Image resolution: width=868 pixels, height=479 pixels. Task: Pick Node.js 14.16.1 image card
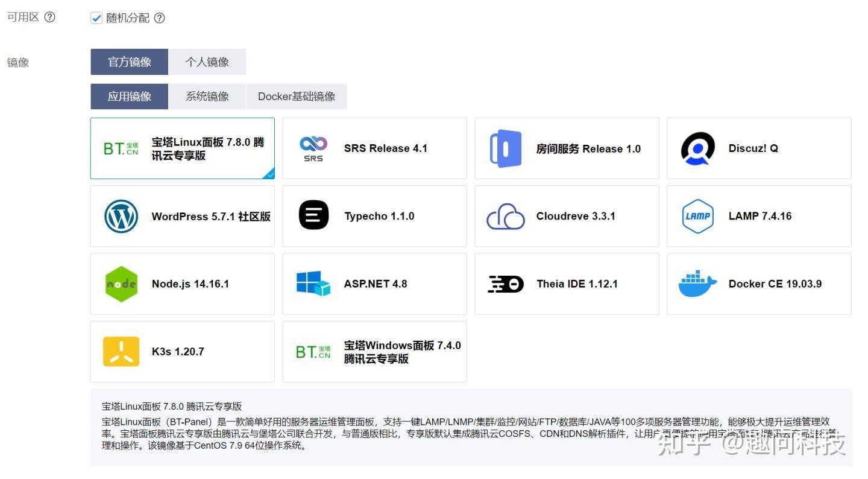point(183,284)
